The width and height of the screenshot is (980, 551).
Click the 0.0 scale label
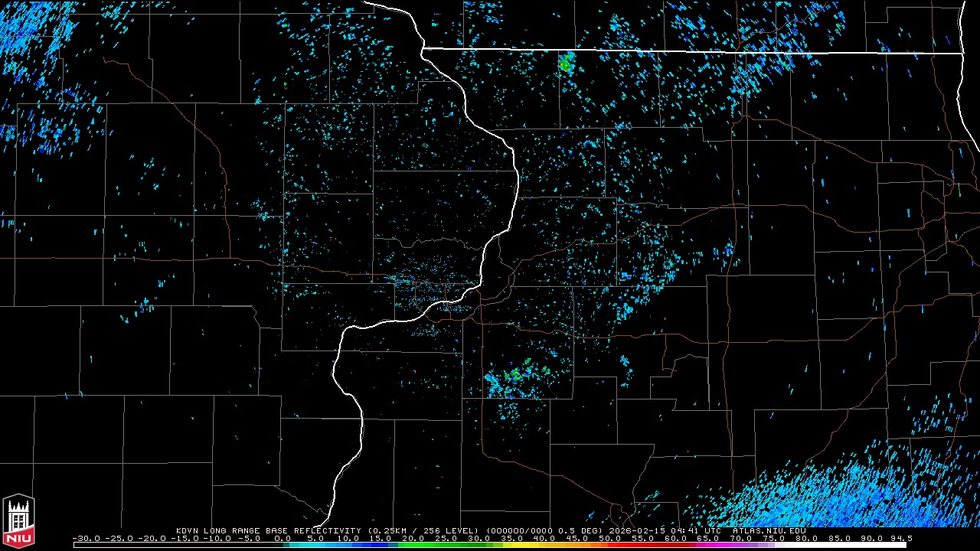click(x=283, y=538)
